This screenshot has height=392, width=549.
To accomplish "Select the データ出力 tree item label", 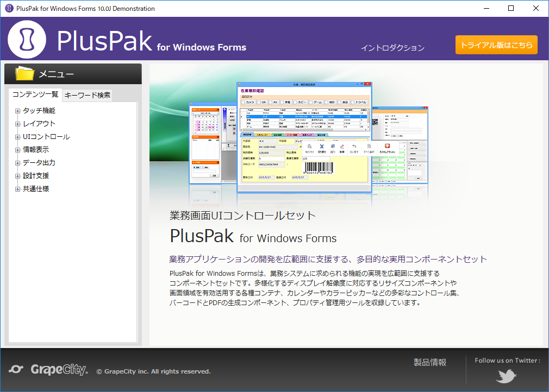I will [39, 162].
